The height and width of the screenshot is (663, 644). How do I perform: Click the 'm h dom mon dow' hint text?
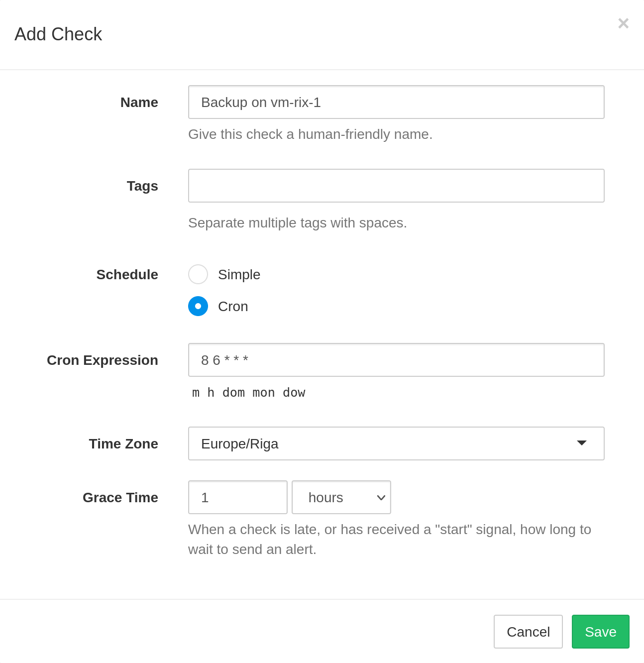[249, 392]
